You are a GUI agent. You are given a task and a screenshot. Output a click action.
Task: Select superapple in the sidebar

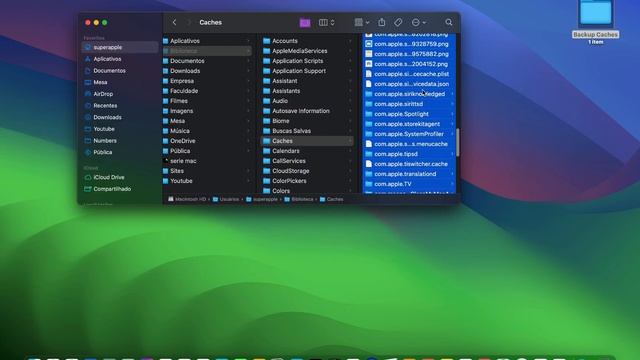coord(120,47)
